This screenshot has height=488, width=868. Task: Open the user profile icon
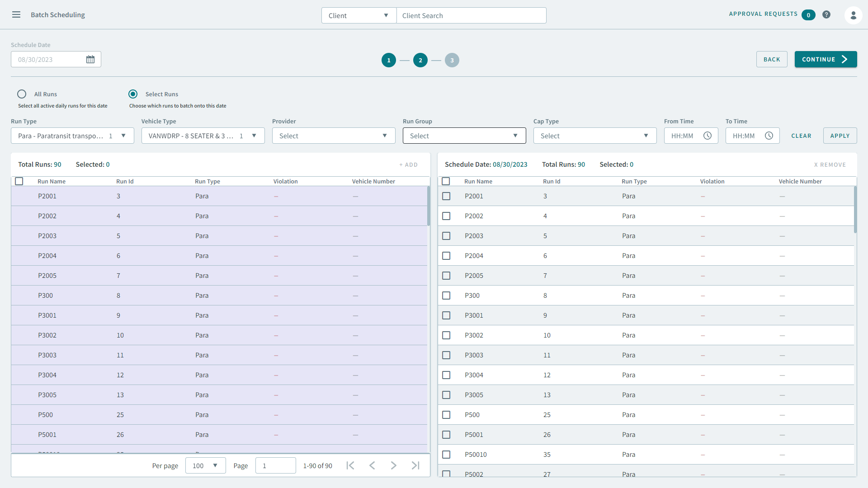pos(854,15)
